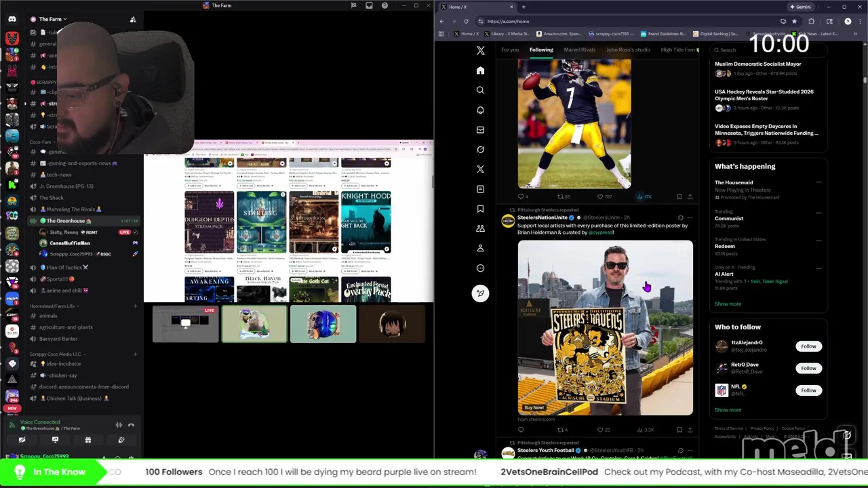This screenshot has height=488, width=868.
Task: Open the Discord help icon in title bar
Action: 384,5
